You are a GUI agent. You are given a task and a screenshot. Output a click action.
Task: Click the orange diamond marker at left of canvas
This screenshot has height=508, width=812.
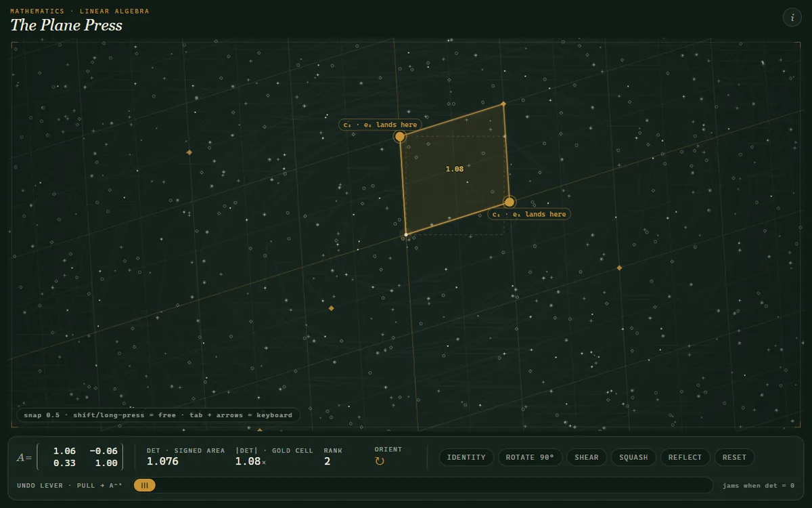pyautogui.click(x=189, y=152)
